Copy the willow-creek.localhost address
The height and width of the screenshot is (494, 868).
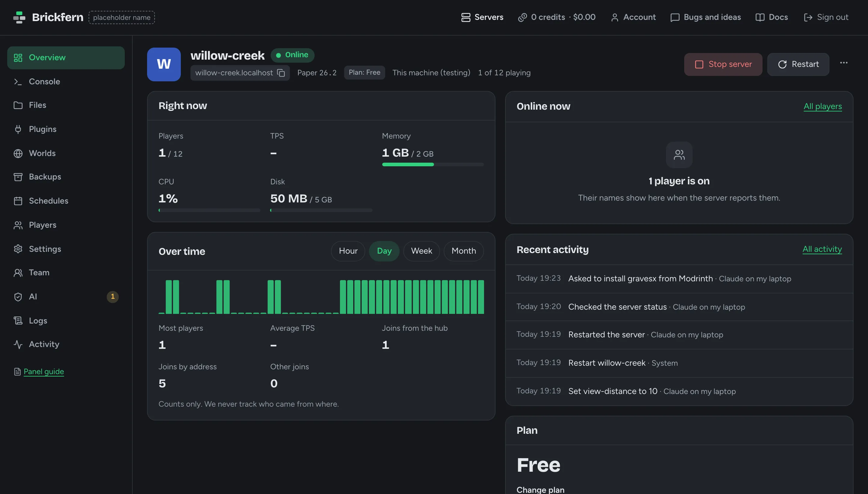tap(281, 73)
